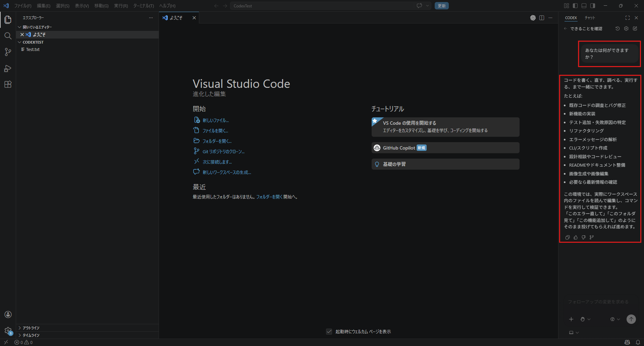Image resolution: width=644 pixels, height=346 pixels.
Task: Open Run and Debug view
Action: point(8,68)
